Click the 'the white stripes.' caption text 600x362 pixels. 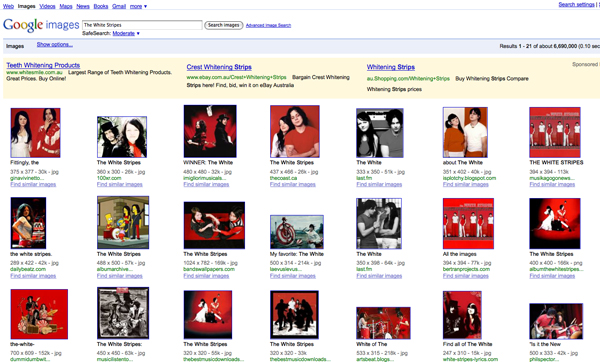point(31,254)
